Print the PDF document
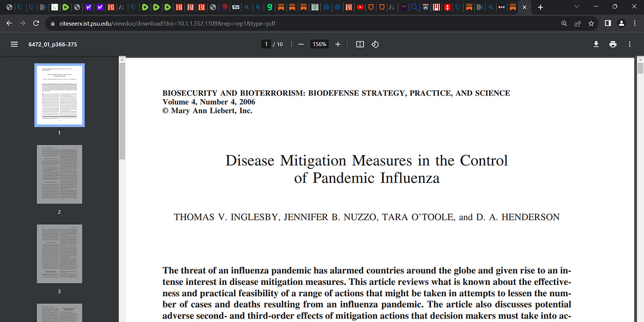 click(613, 44)
